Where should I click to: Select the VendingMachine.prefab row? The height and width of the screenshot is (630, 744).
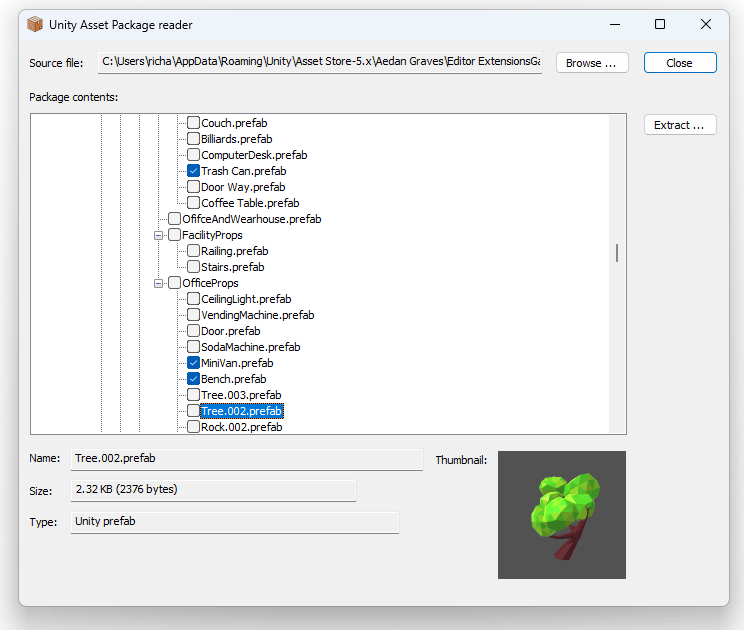(257, 315)
